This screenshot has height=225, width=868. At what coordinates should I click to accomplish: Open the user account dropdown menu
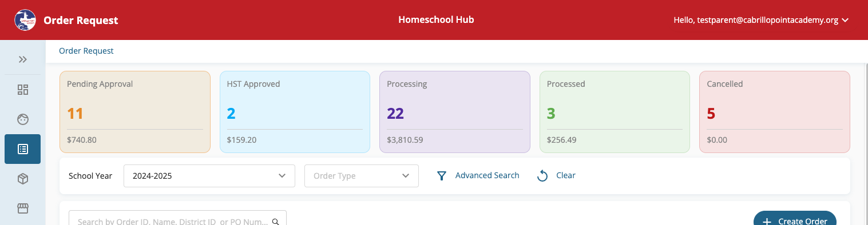coord(761,20)
